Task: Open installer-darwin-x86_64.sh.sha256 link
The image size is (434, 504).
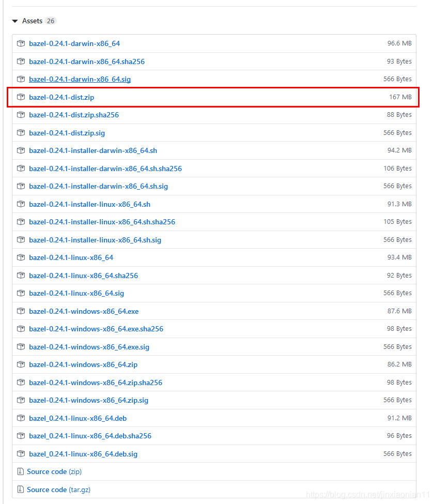Action: pos(105,169)
